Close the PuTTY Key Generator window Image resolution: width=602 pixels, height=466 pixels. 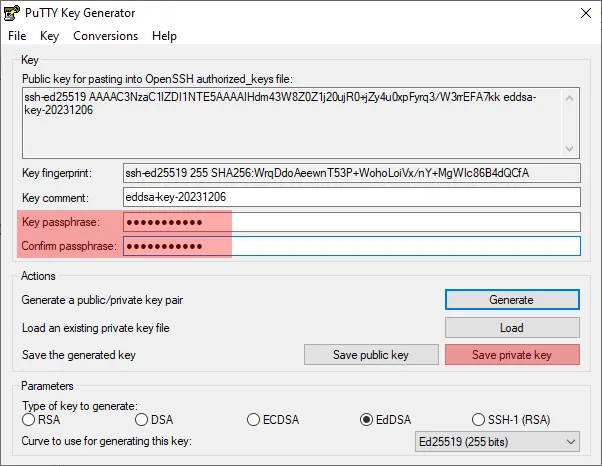586,13
